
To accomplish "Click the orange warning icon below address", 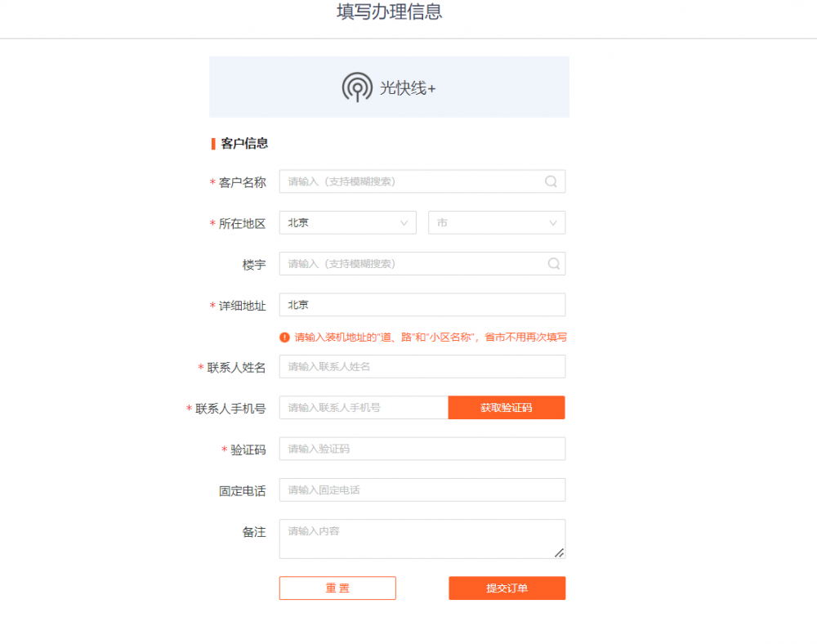I will pos(284,337).
